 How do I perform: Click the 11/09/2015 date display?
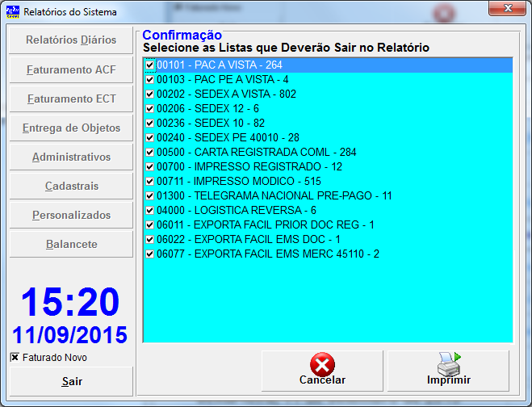(70, 335)
